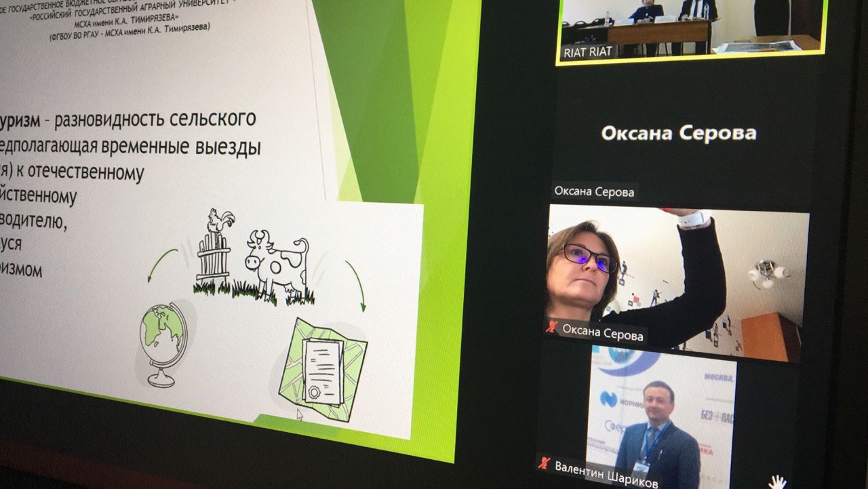Viewport: 868px width, 489px height.
Task: Select the RIAT RIAT video thumbnail
Action: tap(692, 31)
